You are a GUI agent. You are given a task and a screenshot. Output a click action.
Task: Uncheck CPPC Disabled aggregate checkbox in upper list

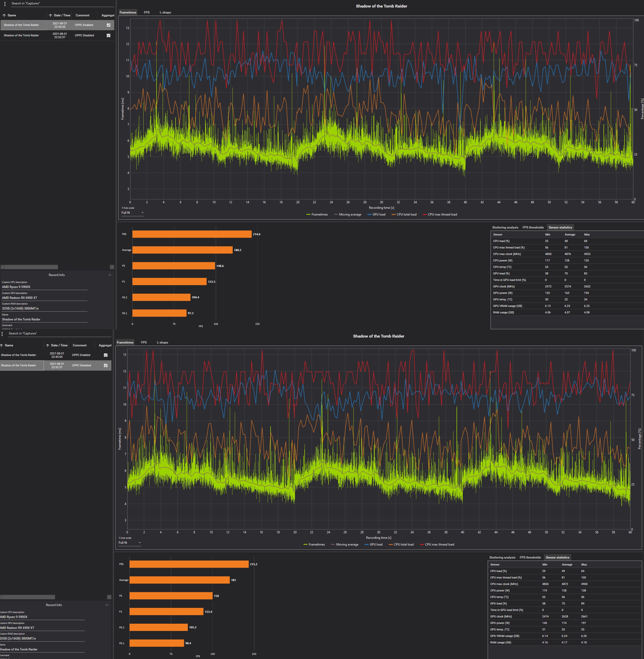pyautogui.click(x=109, y=36)
